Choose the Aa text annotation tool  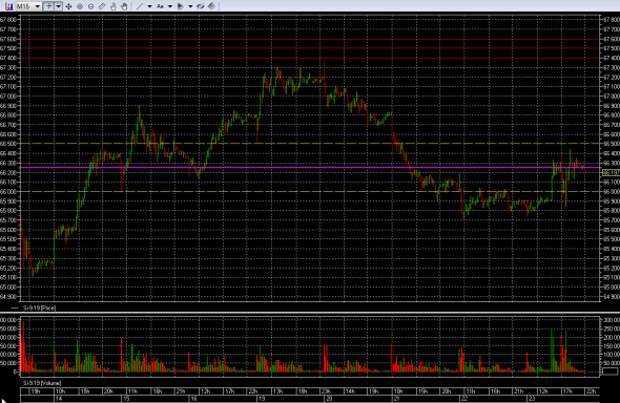click(x=159, y=6)
